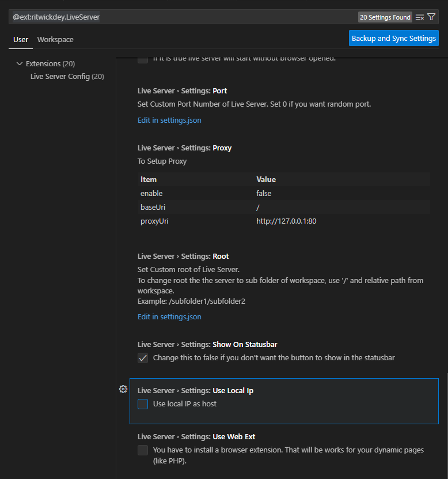Viewport: 448px width, 479px height.
Task: Click the Use Web Ext setting title
Action: click(196, 437)
